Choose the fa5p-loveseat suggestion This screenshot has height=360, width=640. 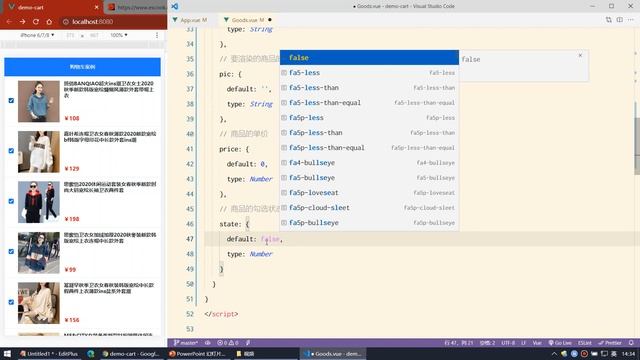coord(369,193)
